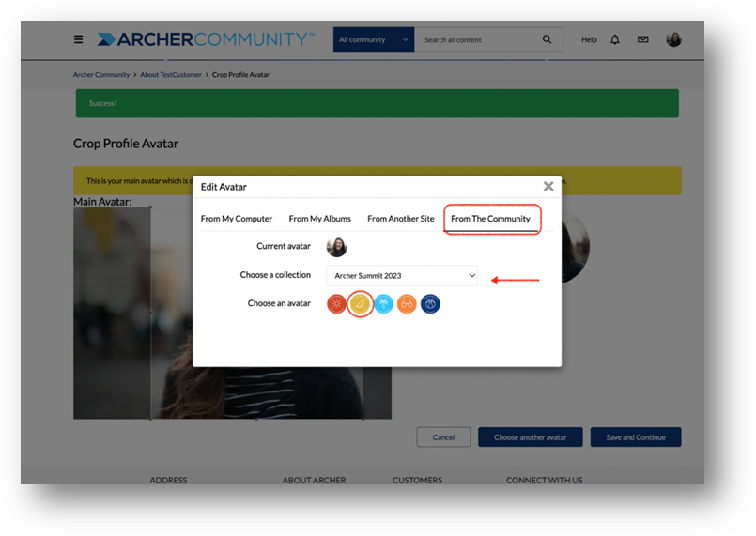Close the Edit Avatar dialog

548,186
